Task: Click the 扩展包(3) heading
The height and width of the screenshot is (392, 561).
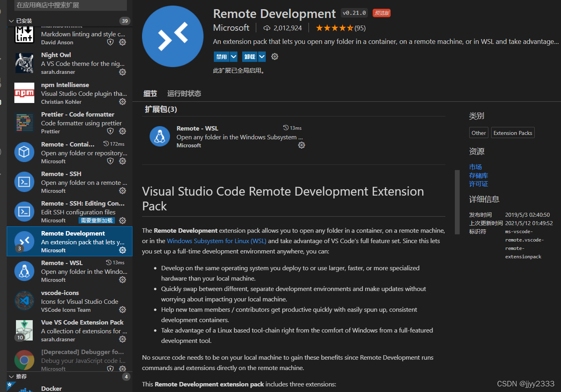Action: pos(161,109)
